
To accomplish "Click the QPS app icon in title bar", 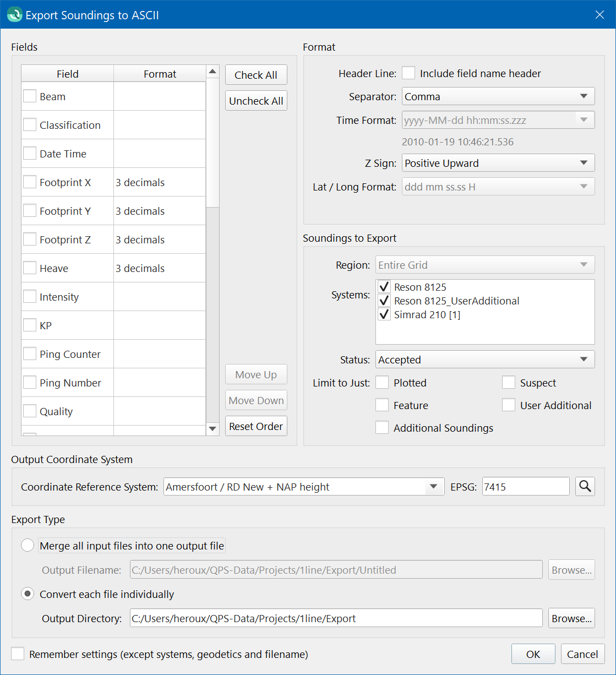I will tap(15, 15).
